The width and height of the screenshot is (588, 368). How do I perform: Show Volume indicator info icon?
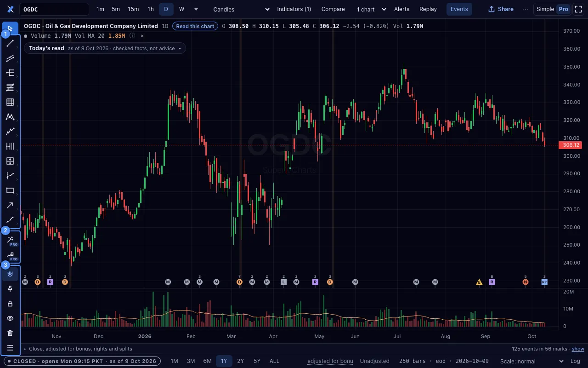132,36
